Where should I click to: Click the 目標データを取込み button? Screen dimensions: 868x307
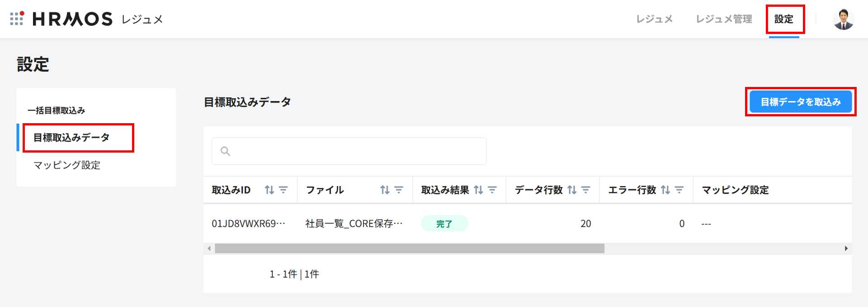point(801,102)
